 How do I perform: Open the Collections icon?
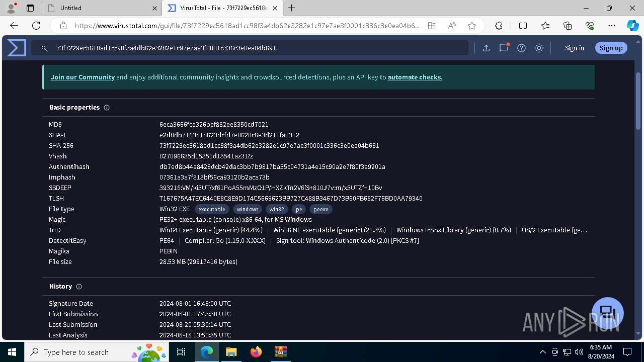pos(568,26)
